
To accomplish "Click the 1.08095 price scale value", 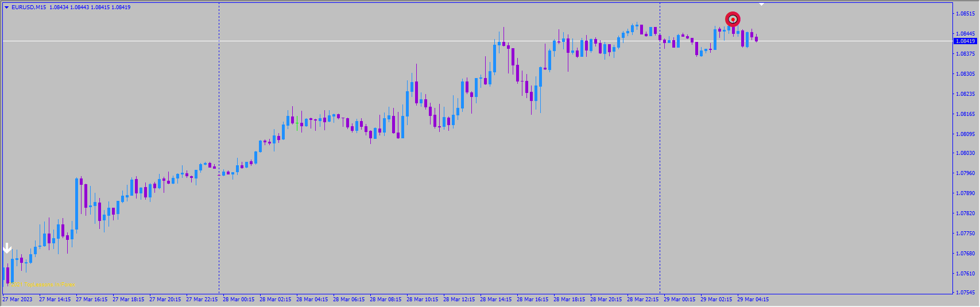I will (966, 134).
